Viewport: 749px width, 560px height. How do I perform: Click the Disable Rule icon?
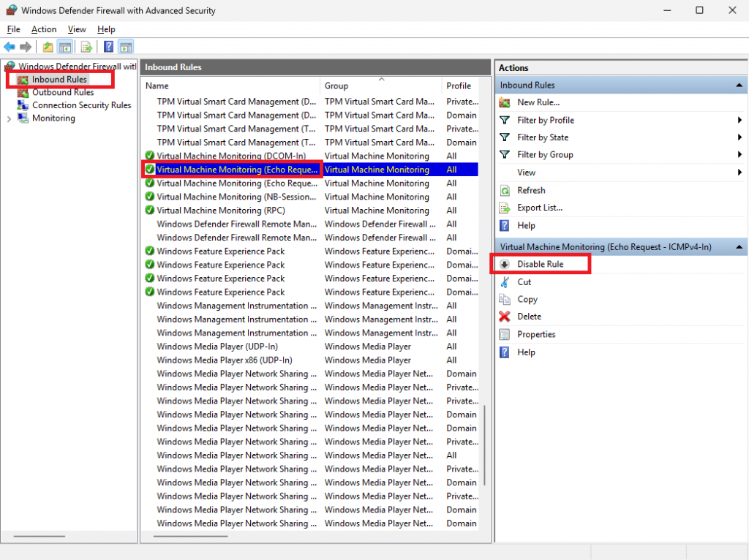[x=505, y=264]
